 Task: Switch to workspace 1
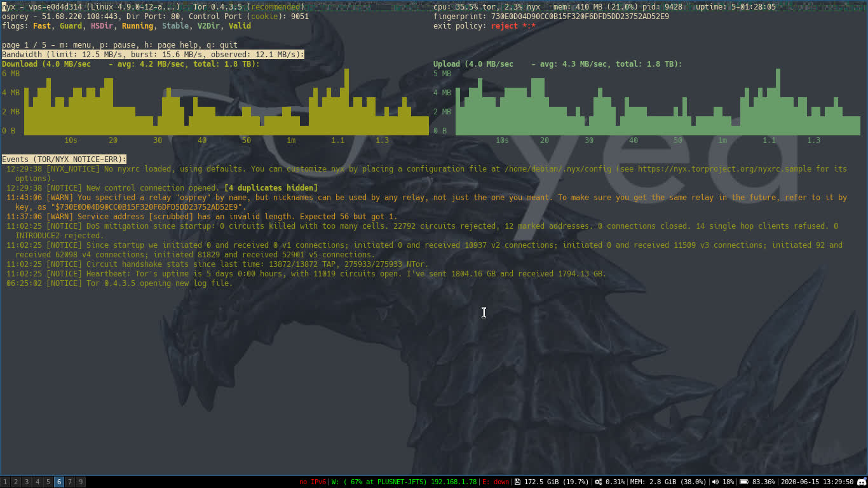tap(5, 482)
